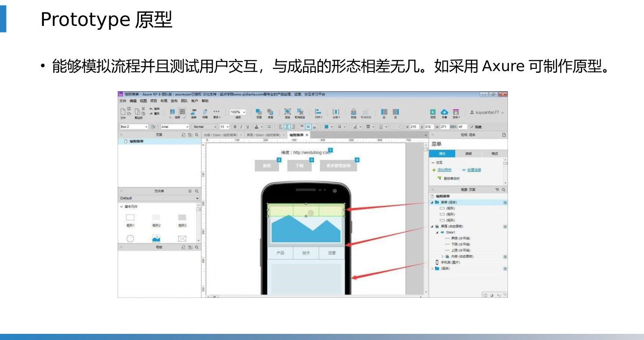Open the zoom 100% dropdown
This screenshot has width=644, height=340.
(x=238, y=112)
